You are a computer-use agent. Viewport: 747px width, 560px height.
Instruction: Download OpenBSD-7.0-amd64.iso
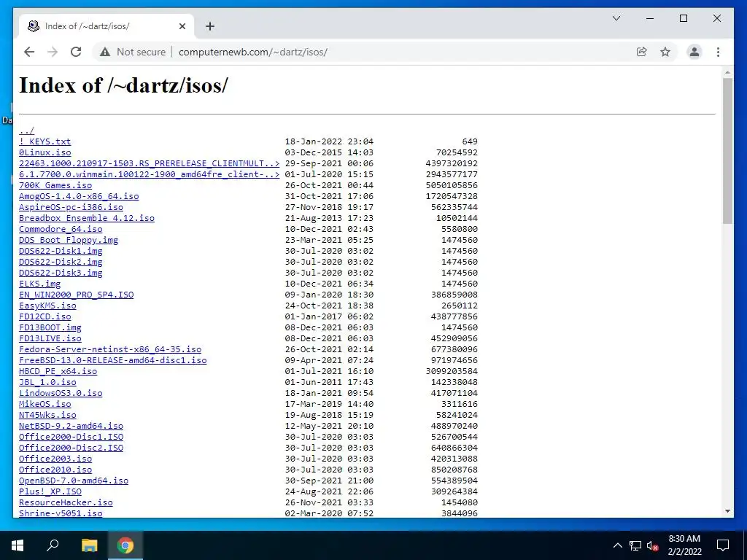[x=74, y=481]
